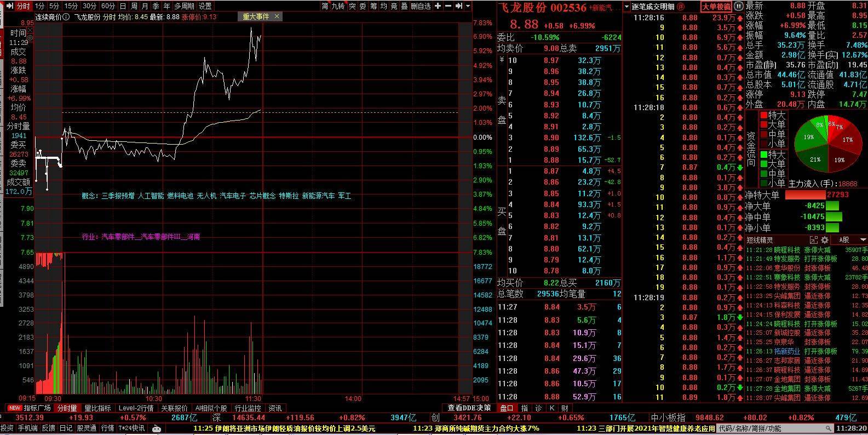
Task: Switch to the 30分 chart period
Action: click(x=90, y=6)
